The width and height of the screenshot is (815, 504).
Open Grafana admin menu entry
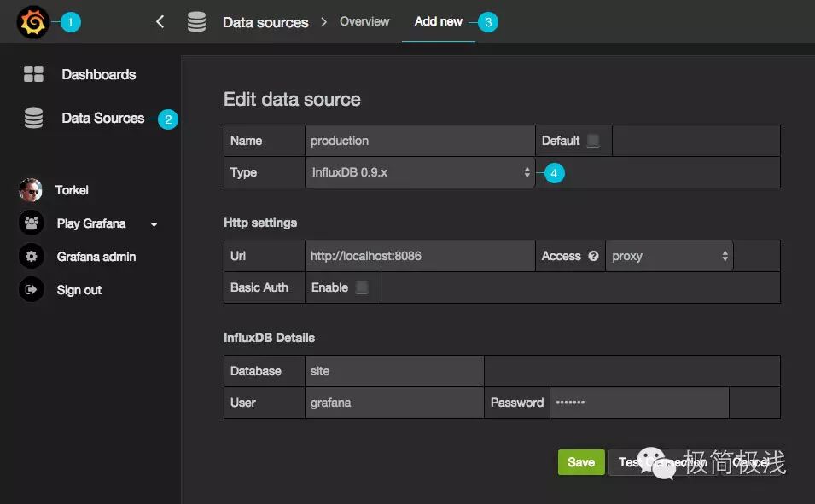tap(96, 257)
